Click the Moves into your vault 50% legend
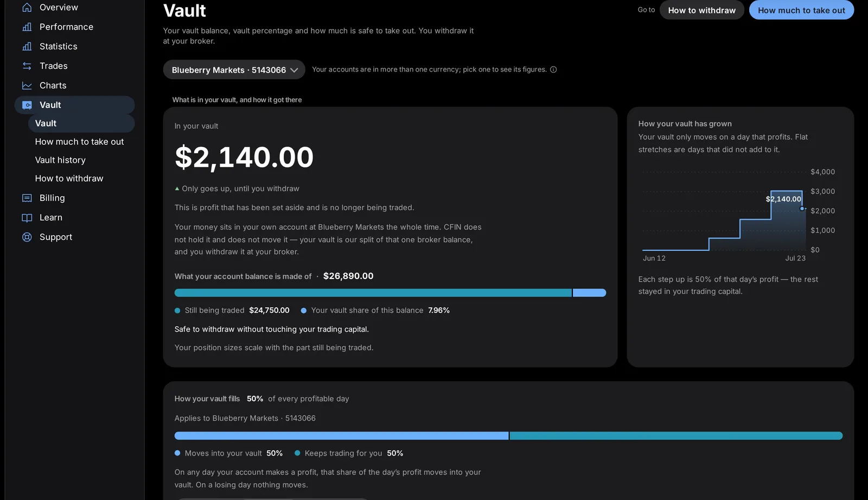Image resolution: width=868 pixels, height=500 pixels. pyautogui.click(x=228, y=453)
